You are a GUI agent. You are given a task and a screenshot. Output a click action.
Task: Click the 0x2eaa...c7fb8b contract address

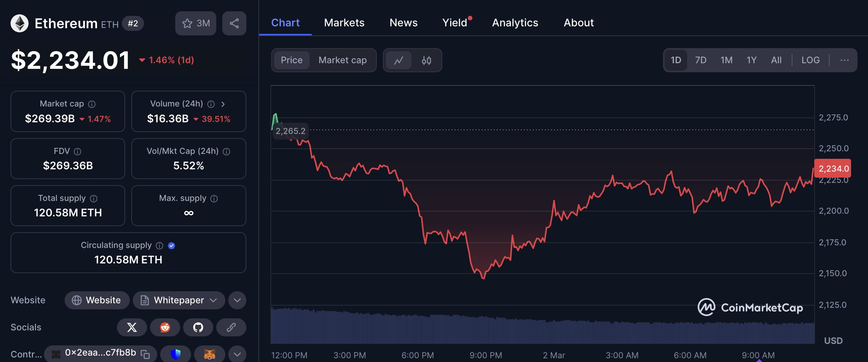100,353
